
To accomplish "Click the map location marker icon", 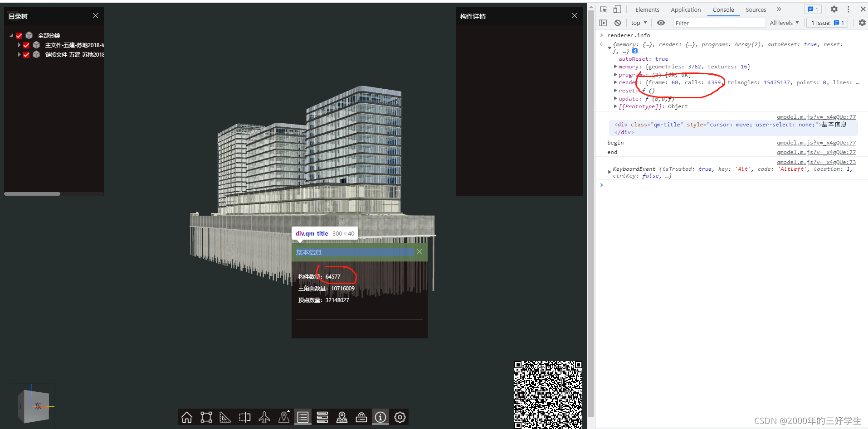I will click(342, 417).
